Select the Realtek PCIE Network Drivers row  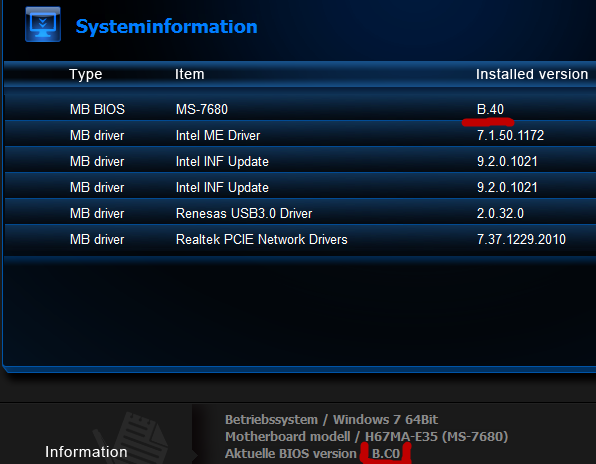(300, 239)
